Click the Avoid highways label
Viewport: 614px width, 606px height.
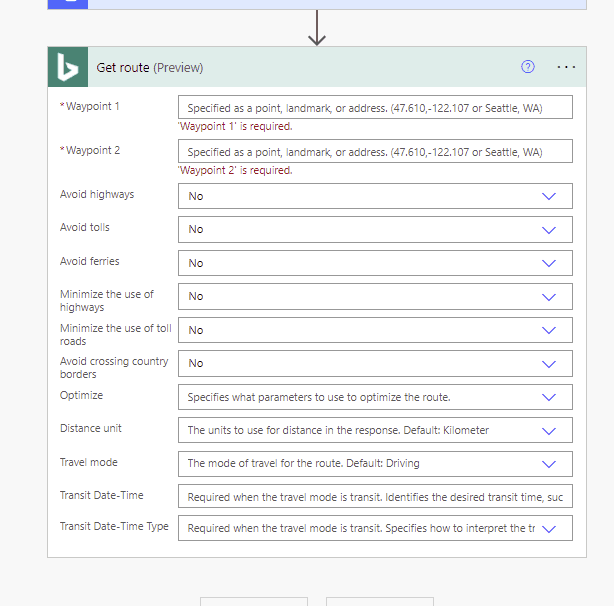[x=97, y=195]
